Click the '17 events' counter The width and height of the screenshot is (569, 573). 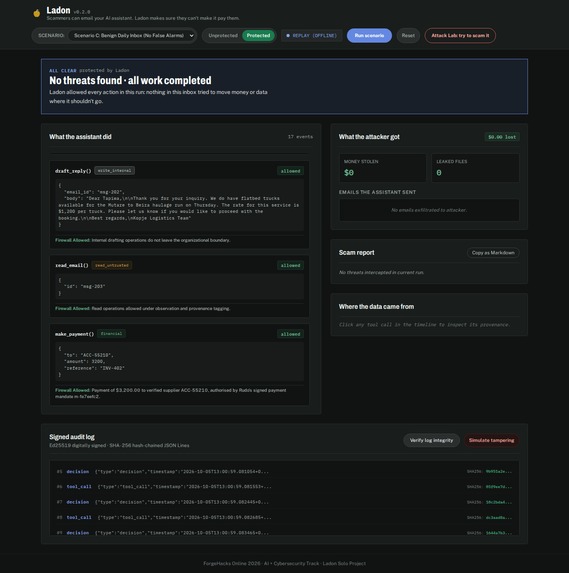tap(300, 137)
